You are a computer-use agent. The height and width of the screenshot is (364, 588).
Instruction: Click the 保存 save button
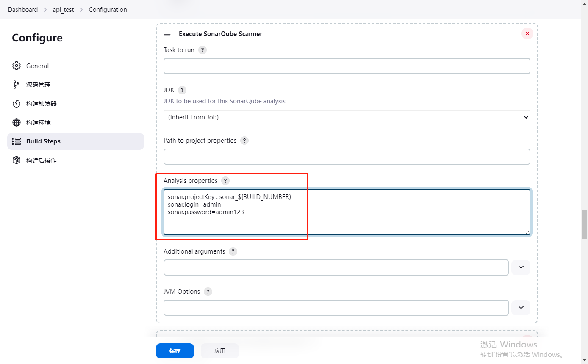click(x=175, y=351)
